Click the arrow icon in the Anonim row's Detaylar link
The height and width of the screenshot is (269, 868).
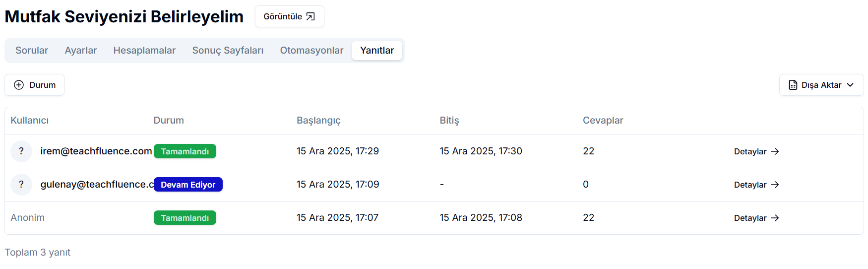[x=775, y=218]
